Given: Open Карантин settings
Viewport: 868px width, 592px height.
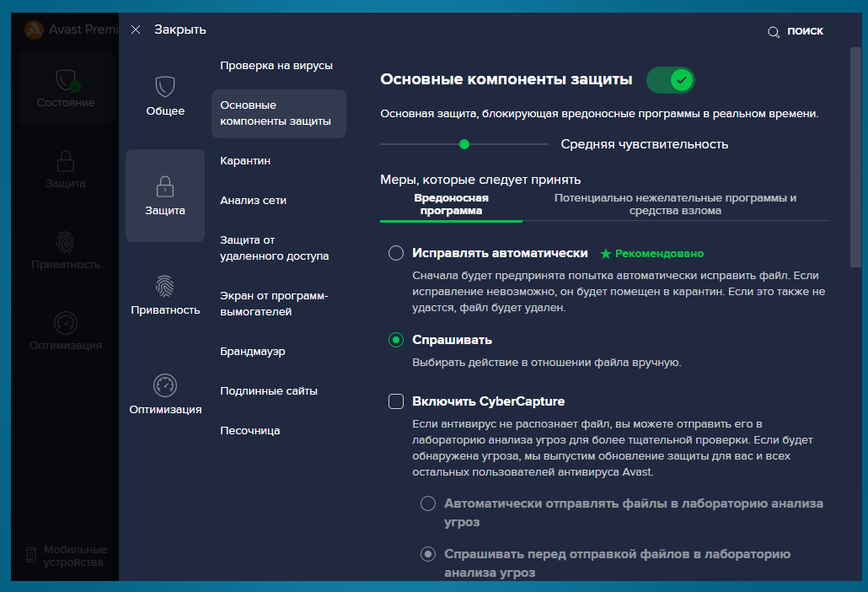Looking at the screenshot, I should pyautogui.click(x=245, y=160).
